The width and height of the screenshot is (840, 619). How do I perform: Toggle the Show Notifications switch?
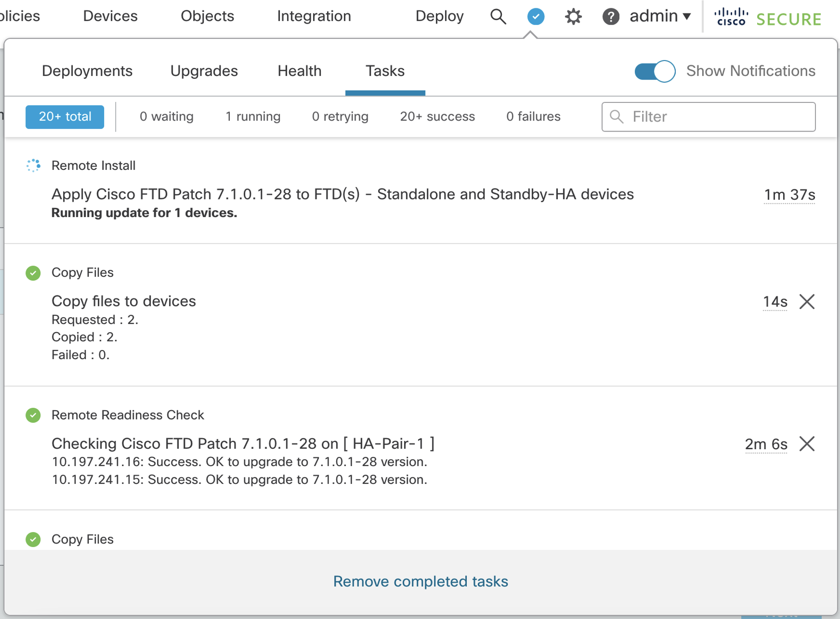point(655,71)
